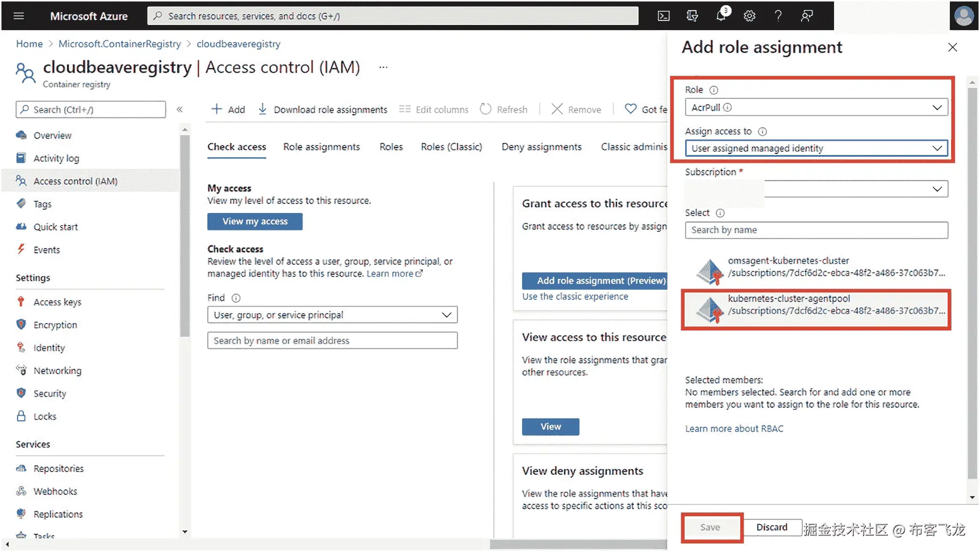Close the Add role assignment panel

pos(953,48)
